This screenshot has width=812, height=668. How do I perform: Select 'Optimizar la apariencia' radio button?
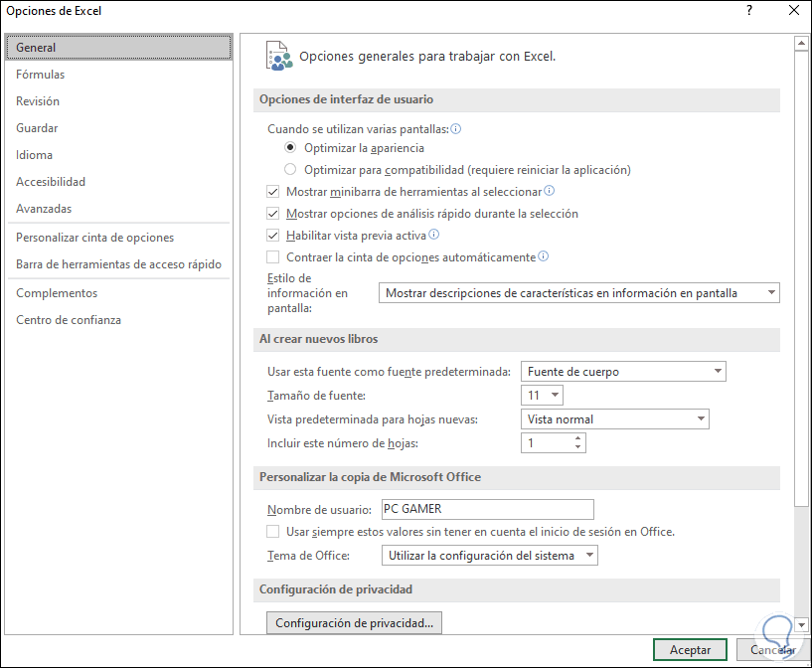tap(290, 147)
